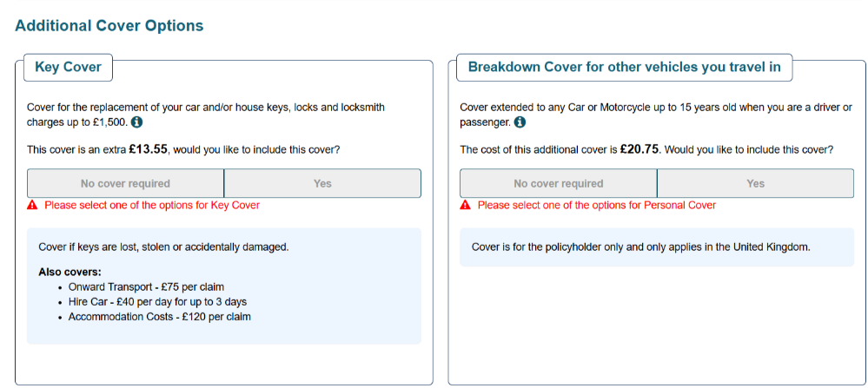Screen dimensions: 868x388
Task: Select 'No cover required' for Breakdown Cover
Action: (559, 183)
